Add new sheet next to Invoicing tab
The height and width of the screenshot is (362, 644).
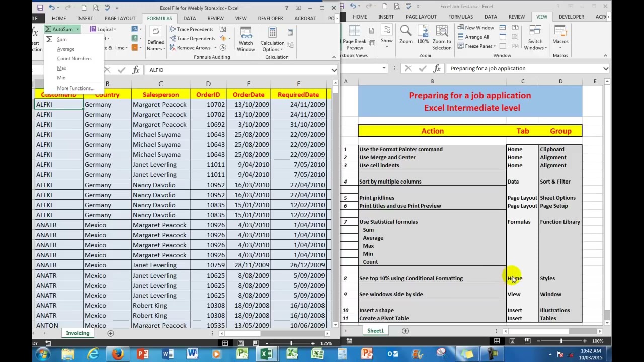[110, 333]
